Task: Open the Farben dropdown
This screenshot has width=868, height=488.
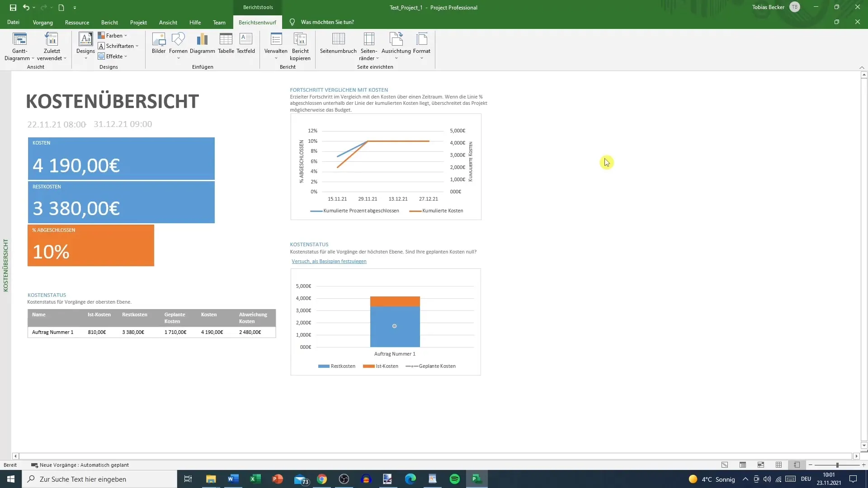Action: coord(113,35)
